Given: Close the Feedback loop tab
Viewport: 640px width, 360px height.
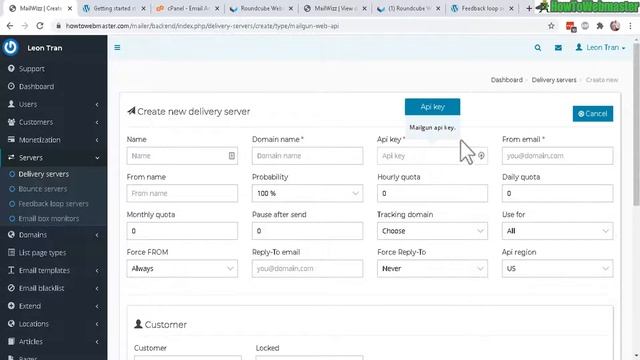Looking at the screenshot, I should 511,8.
